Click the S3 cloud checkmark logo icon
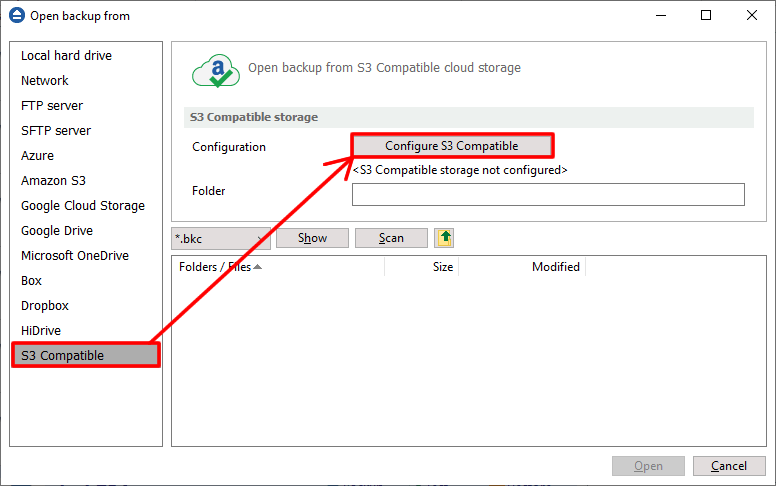776x486 pixels. [x=214, y=70]
